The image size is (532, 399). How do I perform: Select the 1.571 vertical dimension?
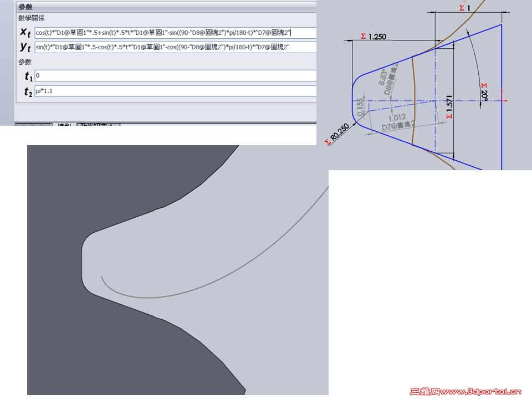point(449,107)
